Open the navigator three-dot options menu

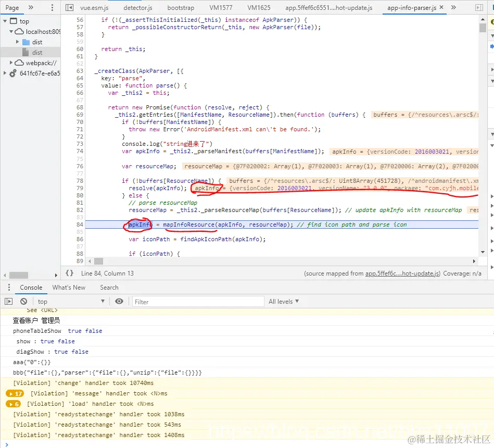[52, 8]
